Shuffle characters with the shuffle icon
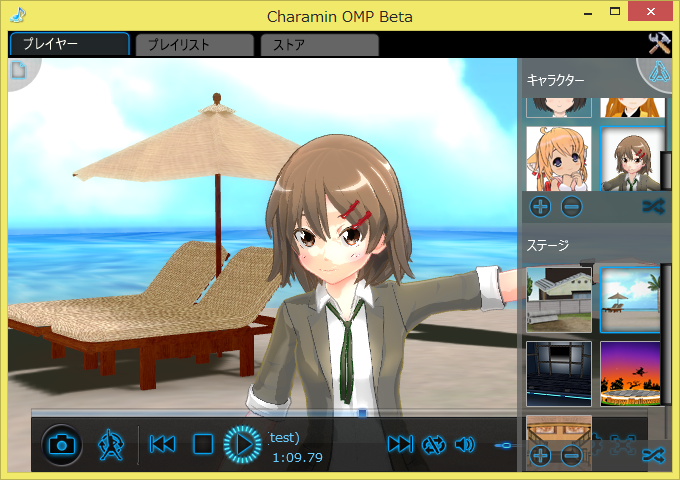 (654, 207)
